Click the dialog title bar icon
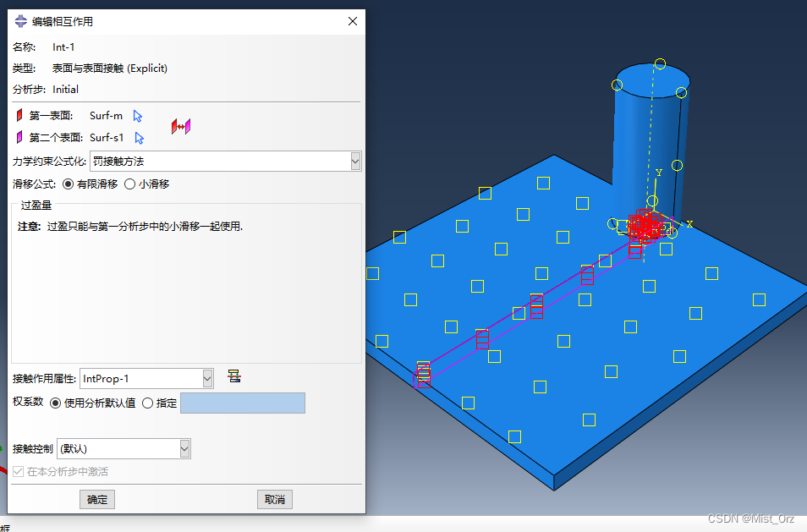This screenshot has height=532, width=807. click(21, 22)
